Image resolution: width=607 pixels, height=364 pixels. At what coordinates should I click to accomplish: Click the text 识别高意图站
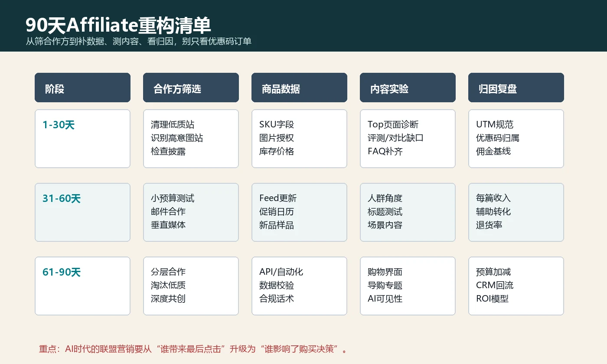pyautogui.click(x=177, y=138)
